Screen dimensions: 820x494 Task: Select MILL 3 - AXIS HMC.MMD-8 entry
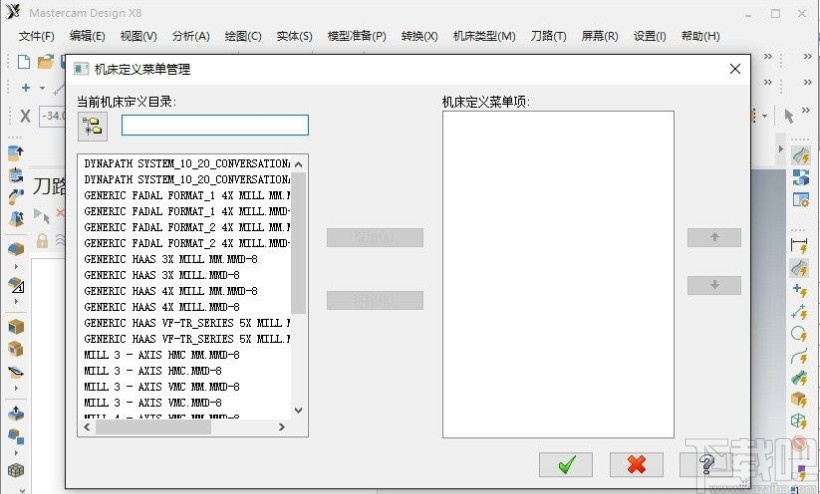153,371
